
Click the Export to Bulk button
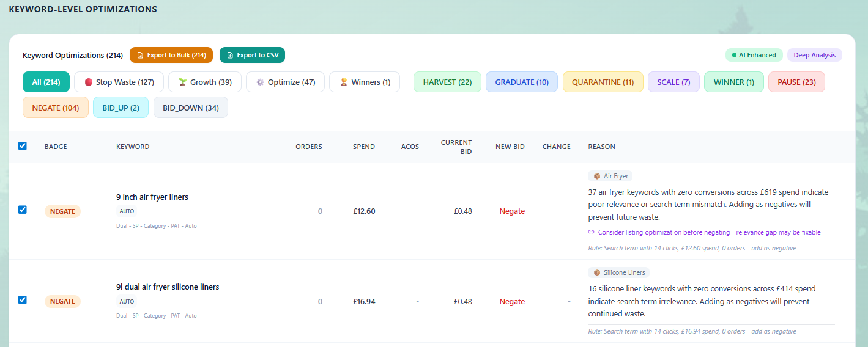[x=171, y=55]
